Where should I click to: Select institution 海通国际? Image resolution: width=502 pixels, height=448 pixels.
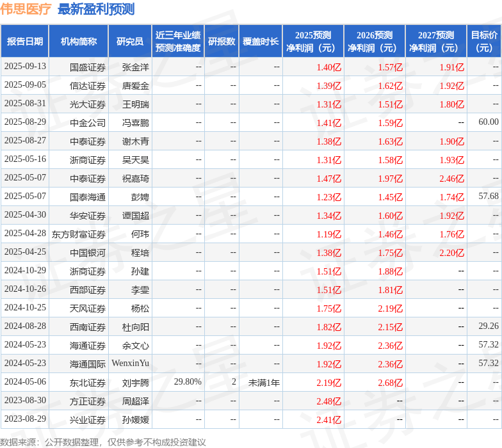click(x=88, y=364)
